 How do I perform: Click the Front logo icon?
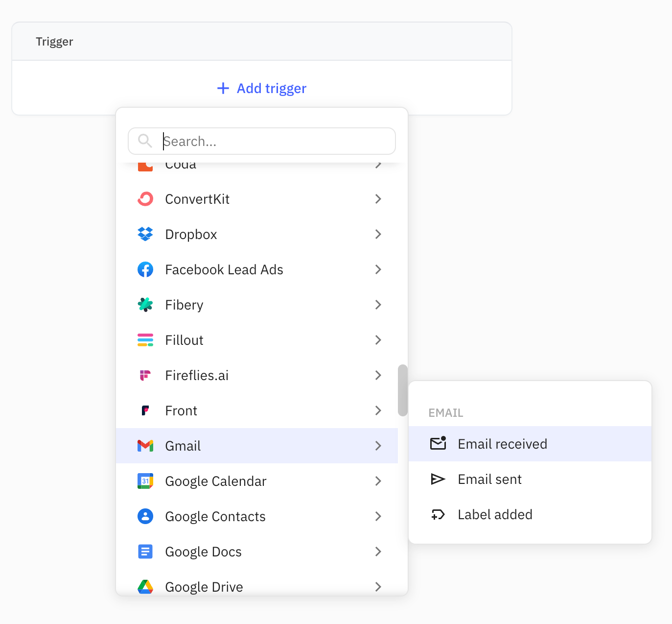pyautogui.click(x=145, y=410)
